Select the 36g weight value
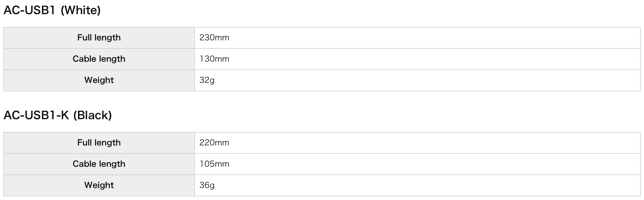 point(207,185)
